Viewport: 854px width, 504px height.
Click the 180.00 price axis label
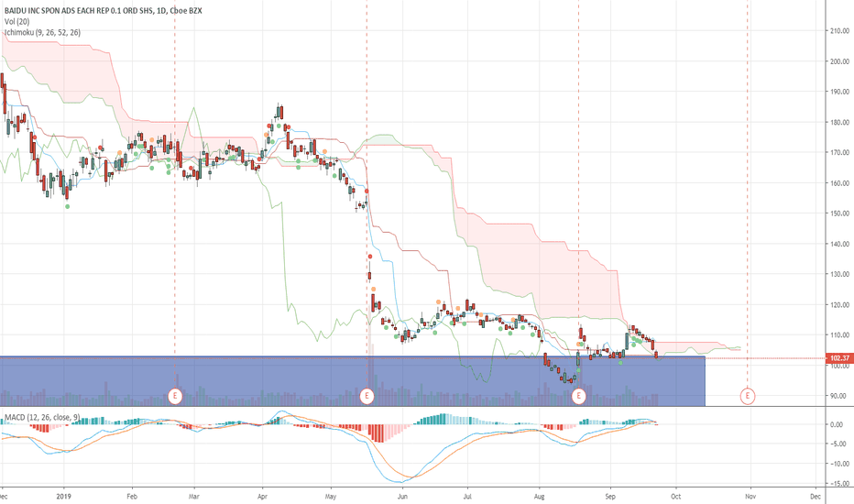coord(840,123)
